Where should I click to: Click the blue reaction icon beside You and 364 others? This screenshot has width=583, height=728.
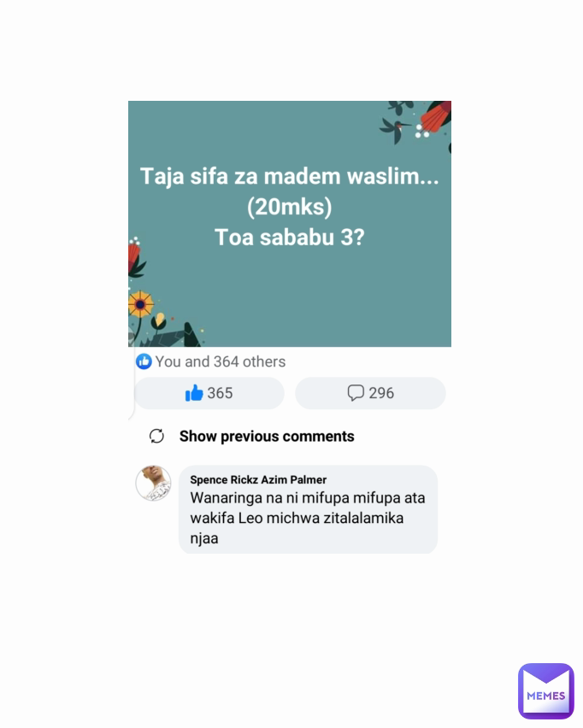144,361
